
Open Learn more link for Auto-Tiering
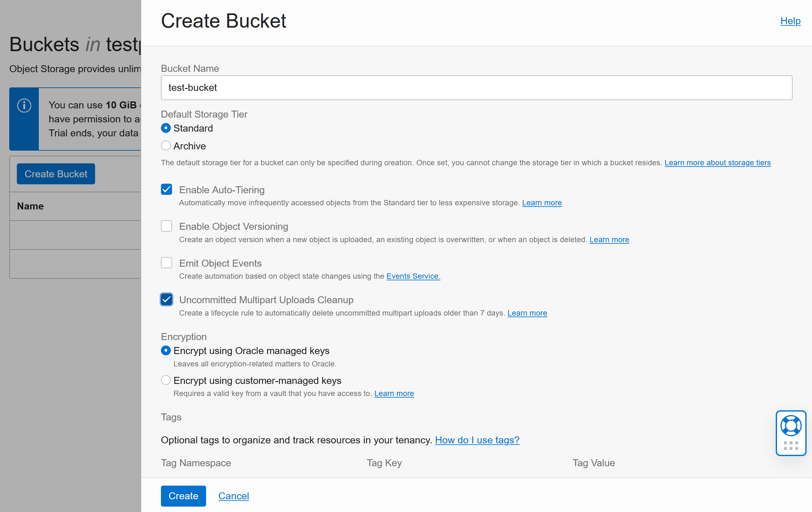coord(542,203)
